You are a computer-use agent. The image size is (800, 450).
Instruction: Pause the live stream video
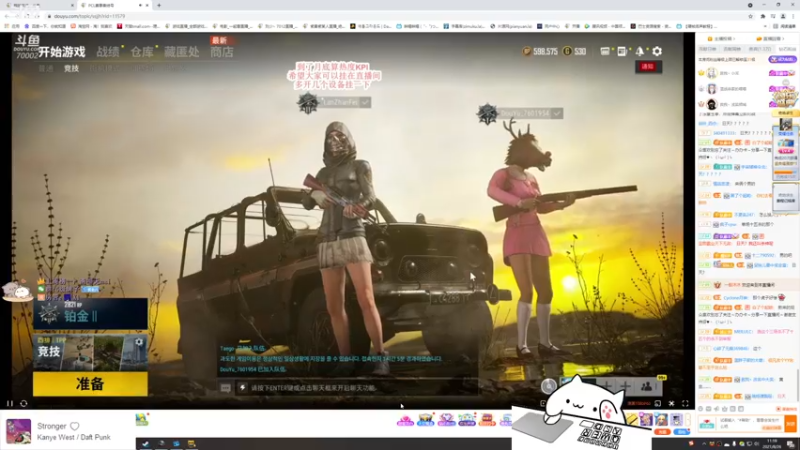pyautogui.click(x=10, y=404)
